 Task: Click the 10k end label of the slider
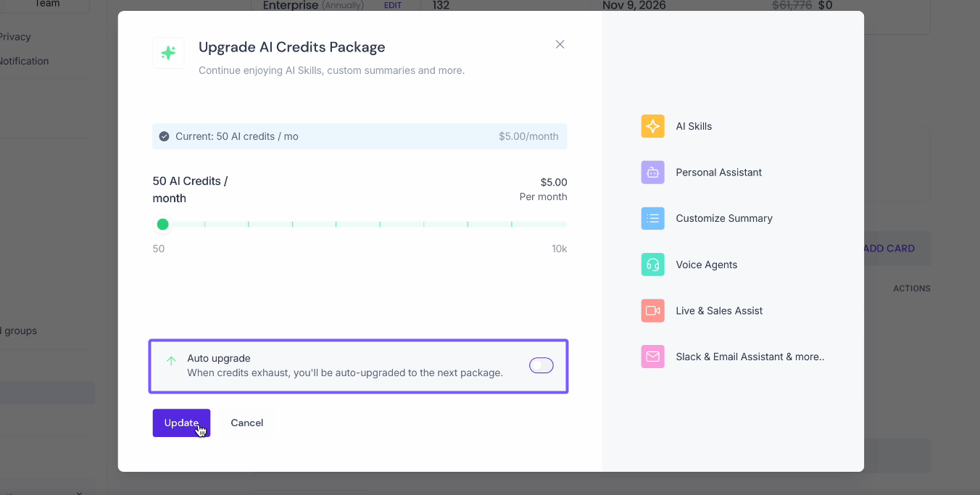coord(559,249)
